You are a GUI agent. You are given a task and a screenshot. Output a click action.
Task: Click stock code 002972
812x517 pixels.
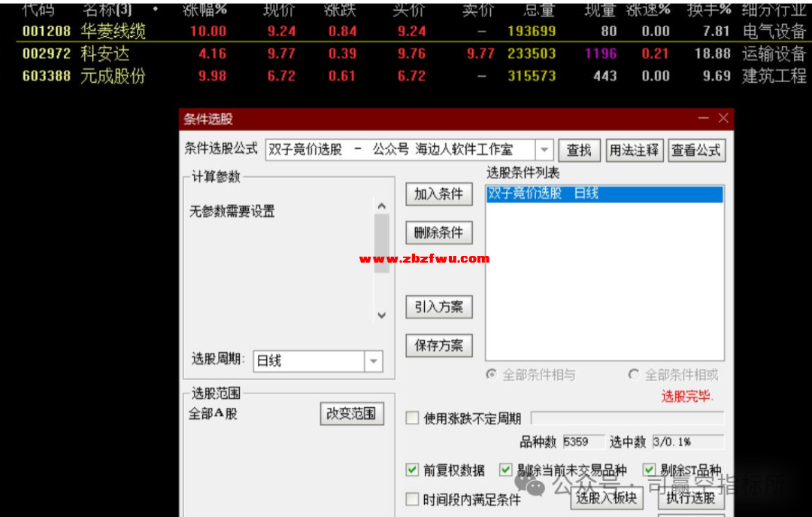(x=46, y=53)
